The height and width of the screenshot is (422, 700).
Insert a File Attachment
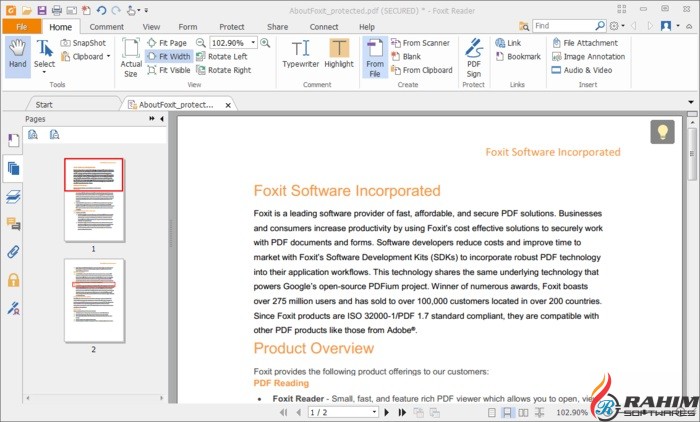[x=585, y=43]
